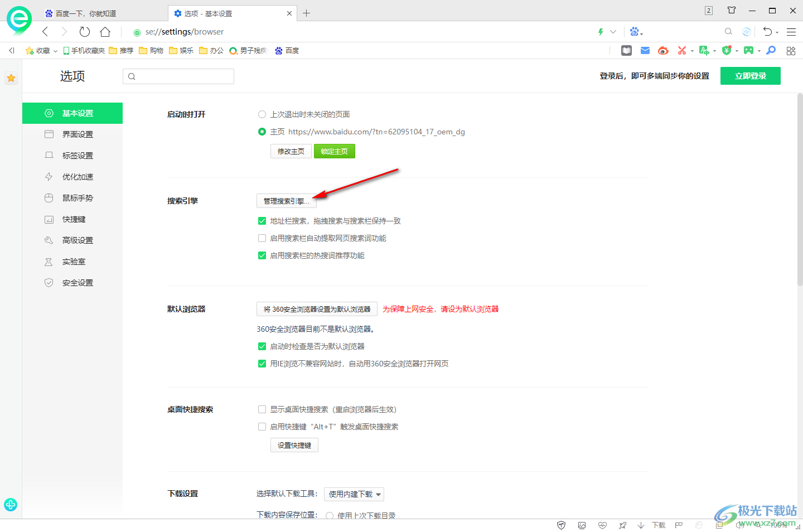
Task: Open 标签设置 in settings sidebar
Action: (72, 156)
